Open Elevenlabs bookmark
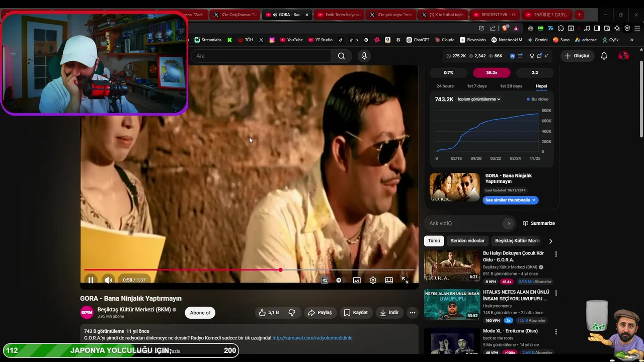The image size is (644, 362). click(472, 40)
